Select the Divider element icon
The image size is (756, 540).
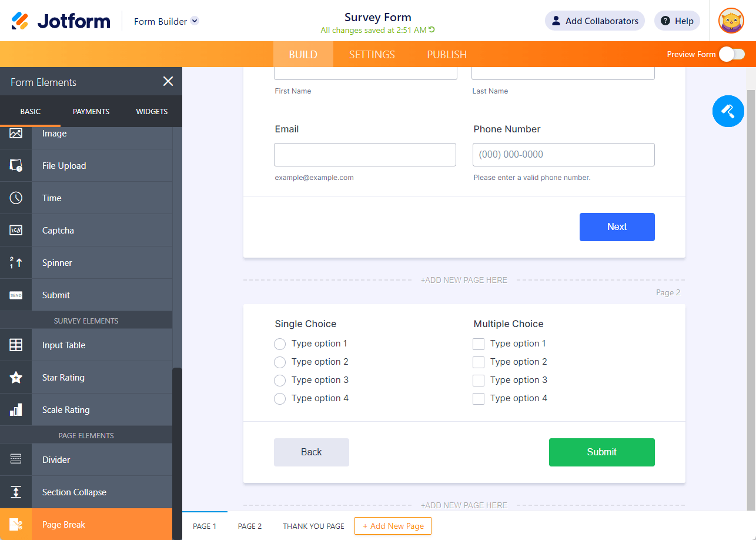click(16, 460)
